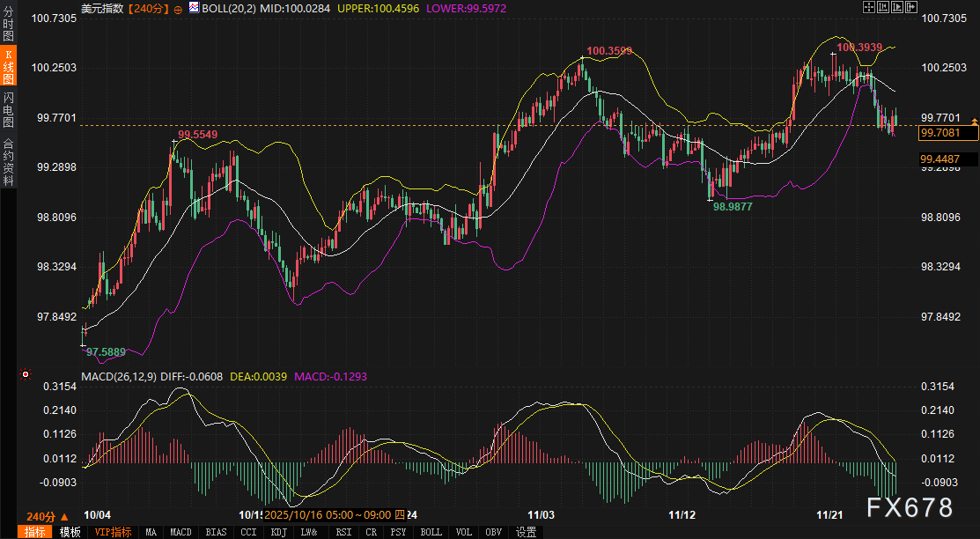Click the play-forward chart icon

click(x=896, y=7)
